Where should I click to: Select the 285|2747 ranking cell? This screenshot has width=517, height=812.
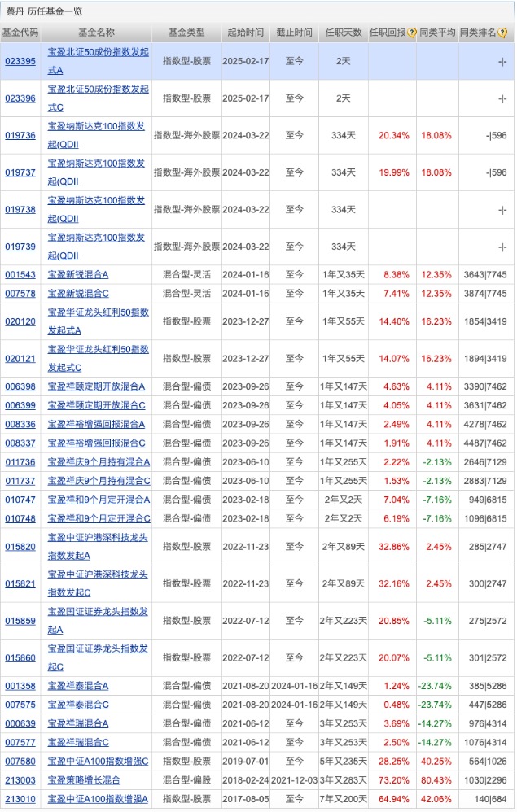[x=487, y=547]
